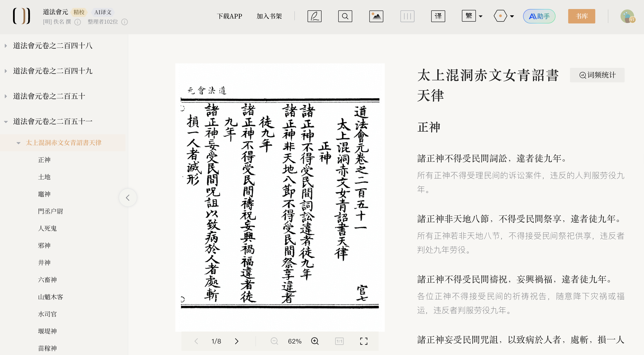Open 词频统计 word frequency statistics
644x355 pixels.
coord(597,75)
